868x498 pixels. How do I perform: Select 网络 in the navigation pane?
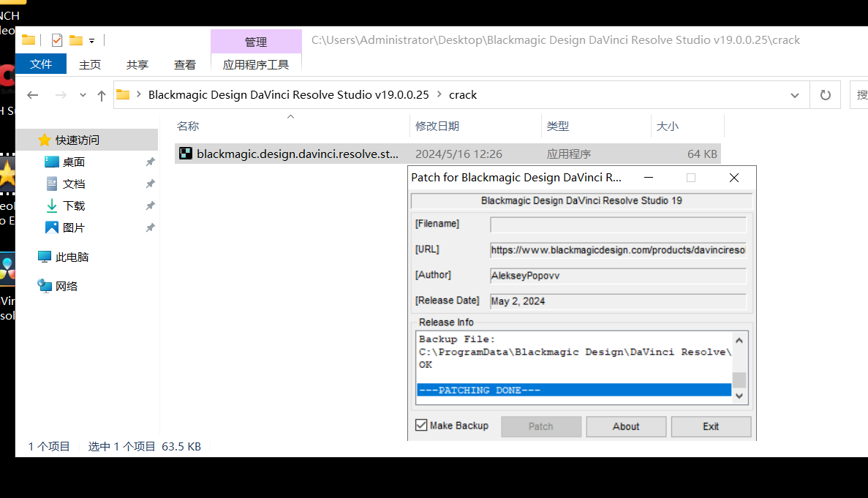(x=67, y=286)
